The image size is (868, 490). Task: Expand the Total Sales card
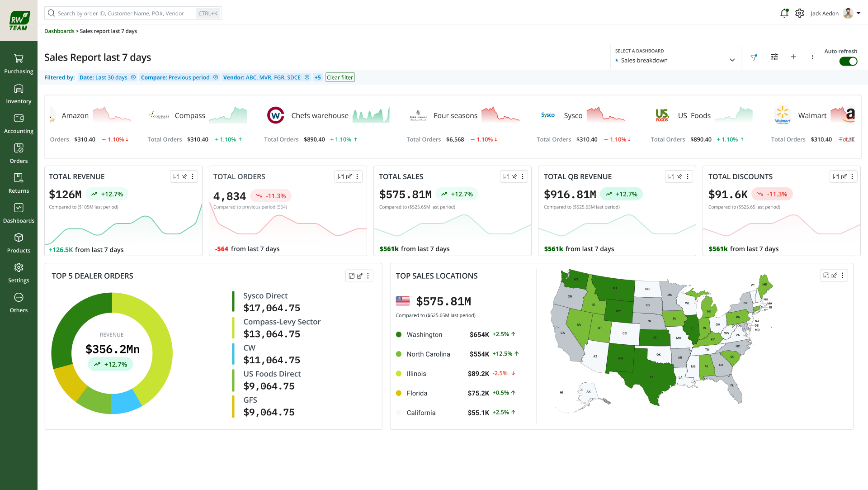(x=506, y=176)
